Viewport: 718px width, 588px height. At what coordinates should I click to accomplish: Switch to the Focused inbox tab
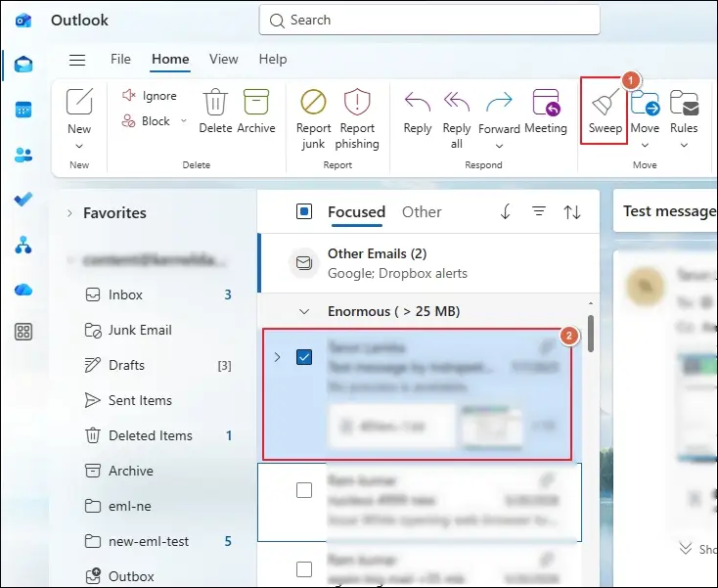[x=356, y=212]
